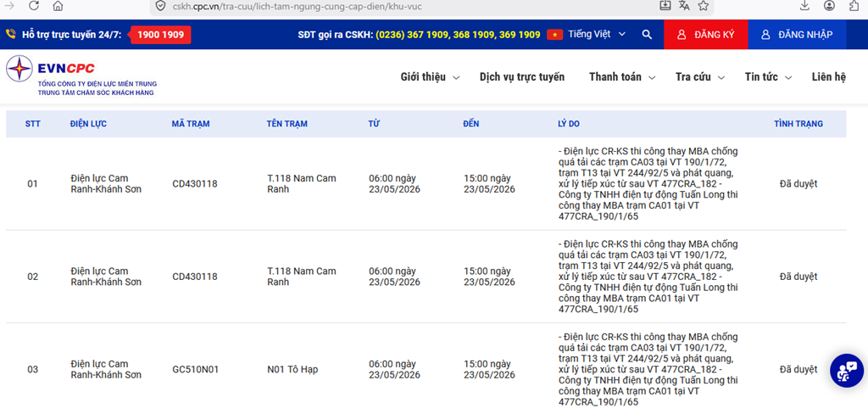
Task: Open the Liên hệ menu item
Action: [829, 77]
